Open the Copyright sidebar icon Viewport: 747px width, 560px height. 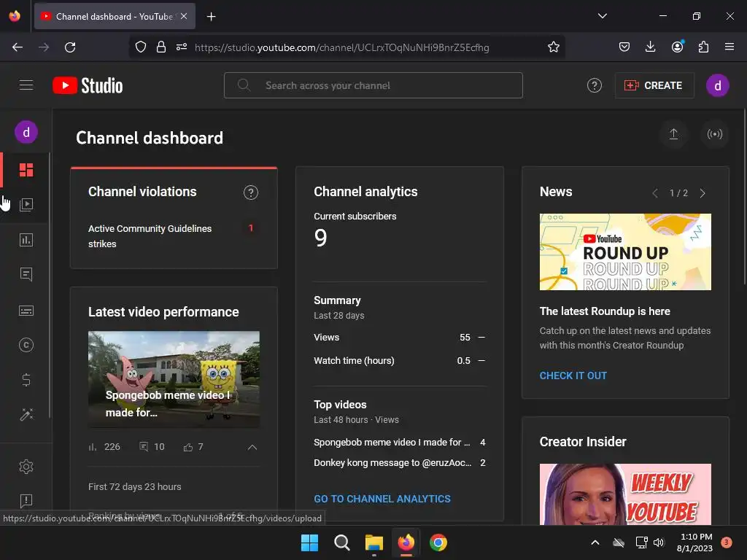click(x=26, y=345)
